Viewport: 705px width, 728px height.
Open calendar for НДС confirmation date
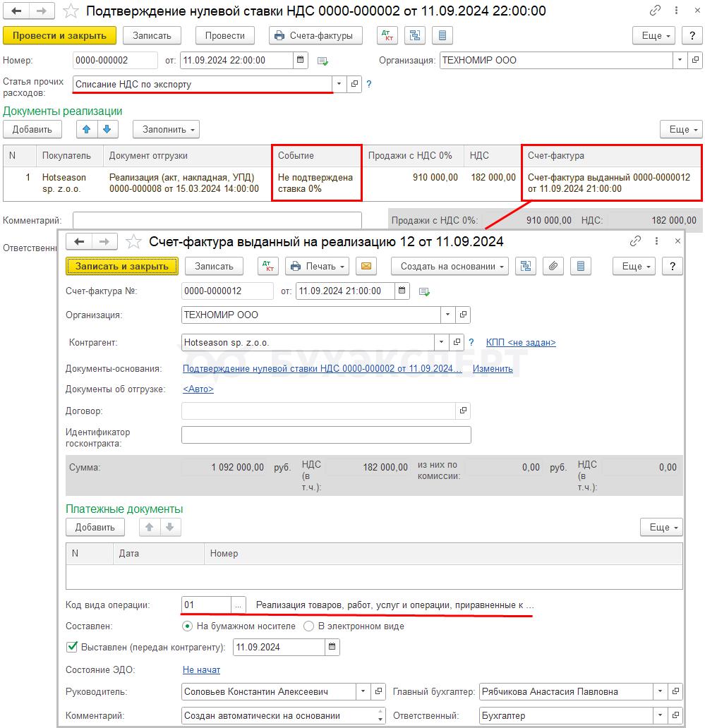tap(301, 60)
